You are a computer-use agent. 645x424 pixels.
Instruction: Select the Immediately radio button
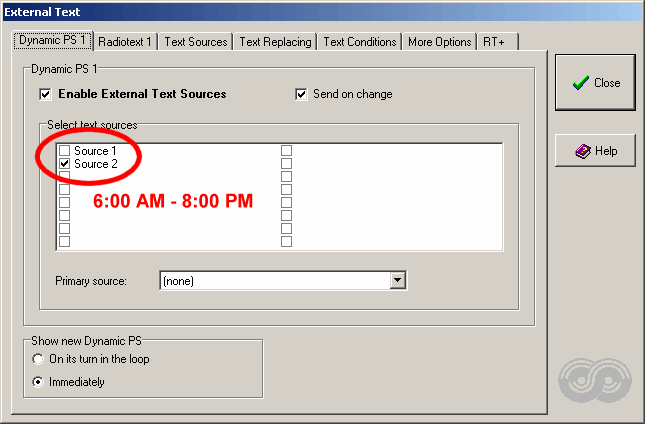tap(38, 382)
